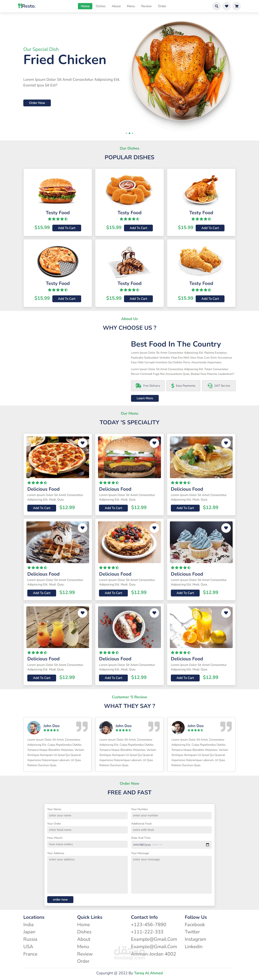
Task: Open the search icon in header
Action: coord(216,6)
